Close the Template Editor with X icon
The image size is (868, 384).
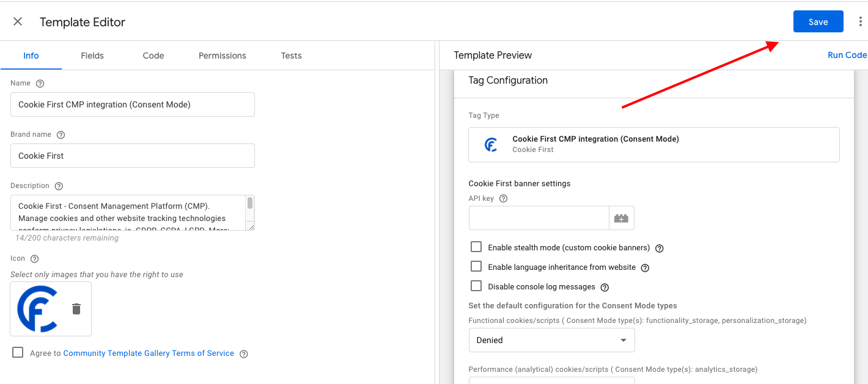click(18, 22)
